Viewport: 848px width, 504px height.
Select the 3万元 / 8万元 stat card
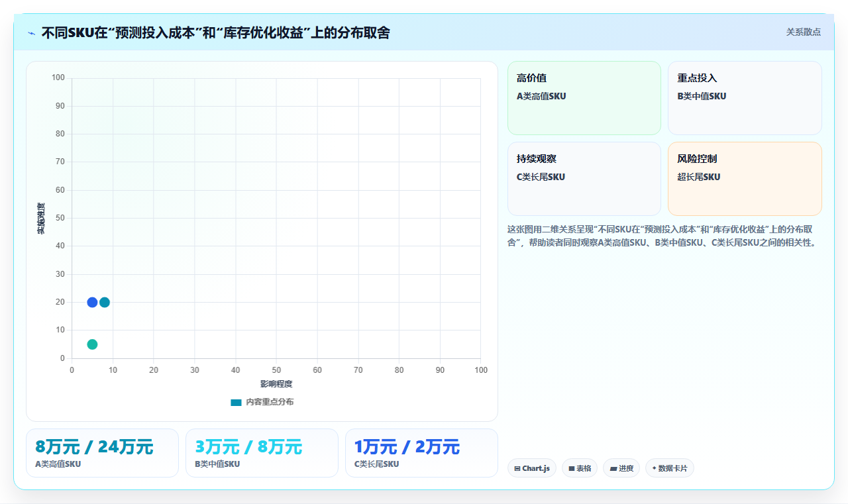pos(262,453)
